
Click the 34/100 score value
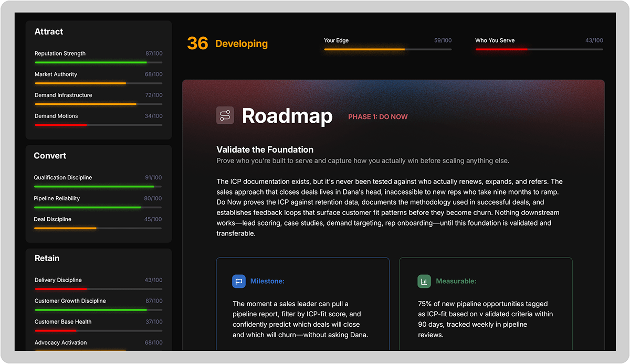coord(154,116)
